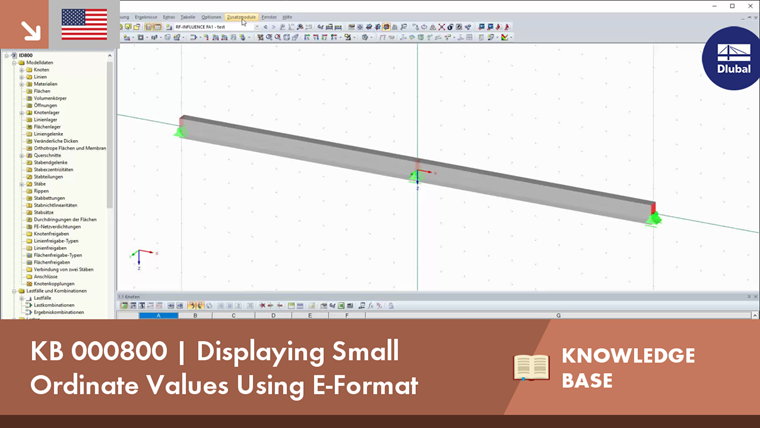
Task: Select Knotenfreigaben tree item
Action: [51, 234]
